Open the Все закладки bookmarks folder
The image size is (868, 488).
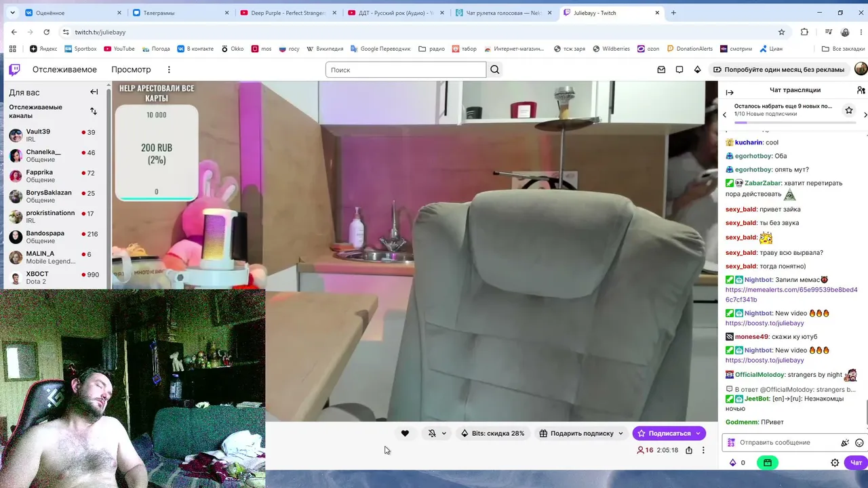(843, 49)
